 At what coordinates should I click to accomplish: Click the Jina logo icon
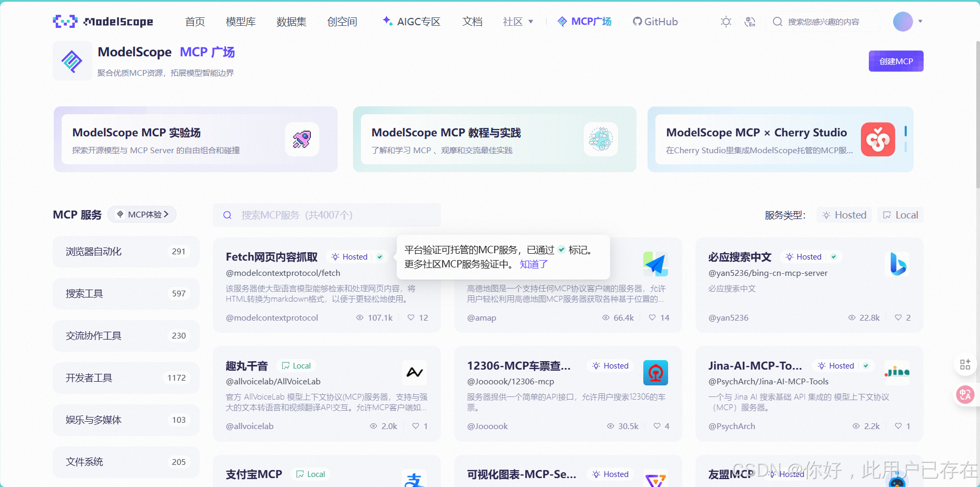coord(897,373)
